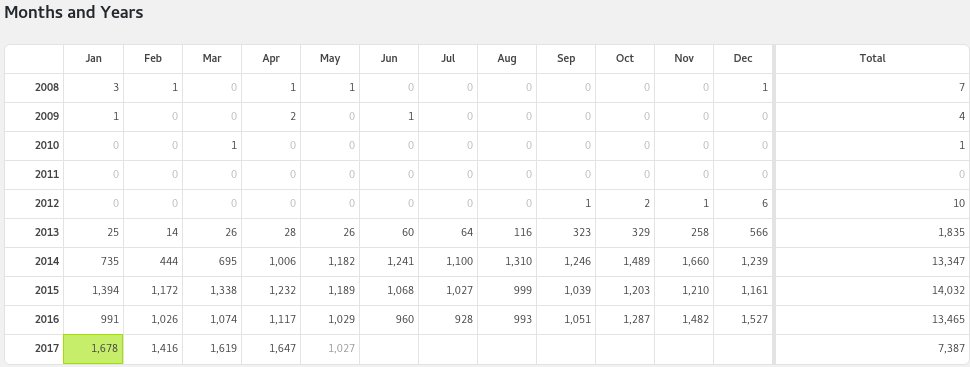Click the Total column header
Screen dimensions: 970x367
tap(872, 59)
